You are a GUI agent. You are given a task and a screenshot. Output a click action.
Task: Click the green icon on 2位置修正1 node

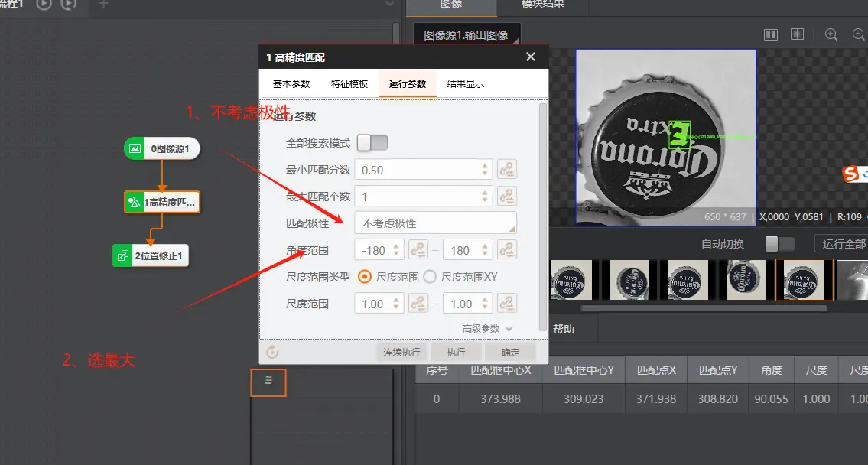tap(122, 255)
